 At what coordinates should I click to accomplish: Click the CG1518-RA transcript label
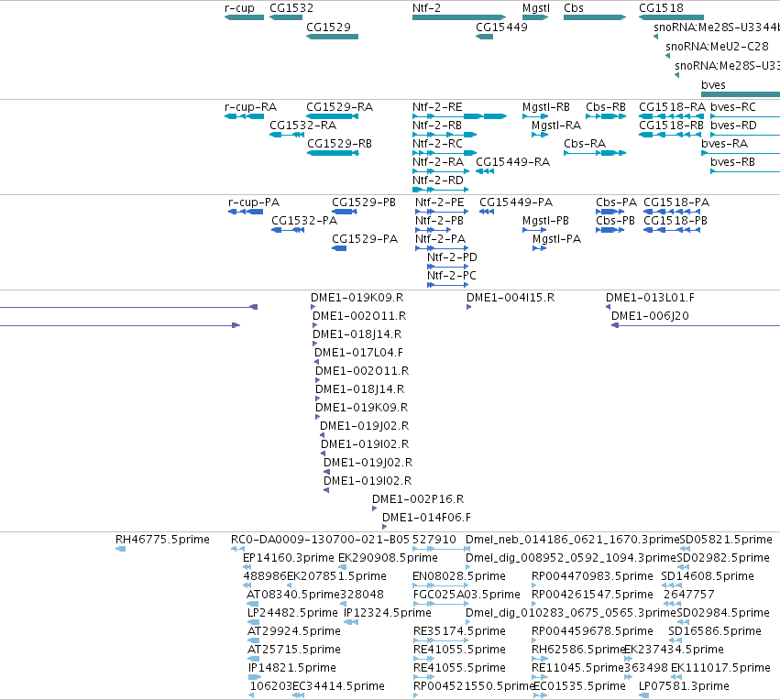(x=672, y=107)
